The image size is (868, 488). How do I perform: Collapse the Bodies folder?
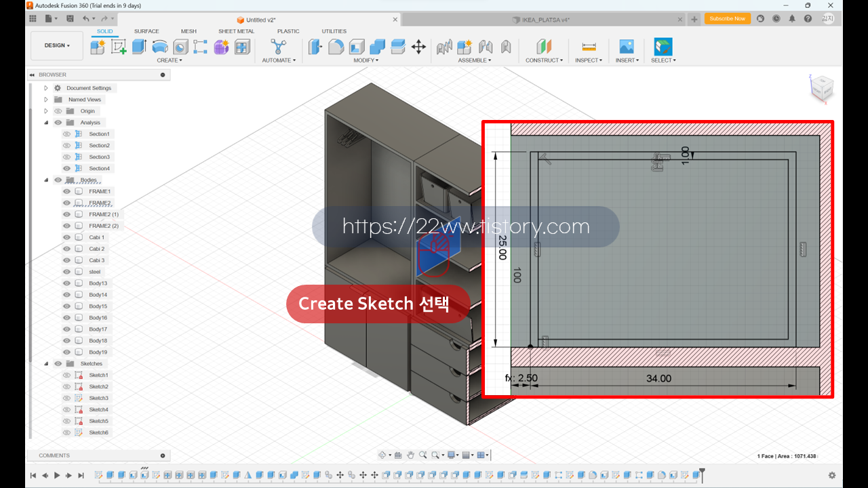(x=46, y=180)
